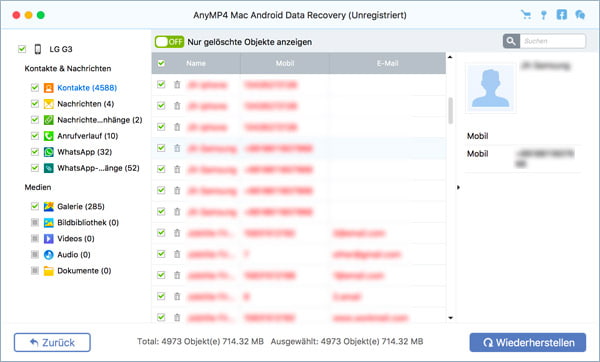Click the Audio (0) checkbox
This screenshot has height=362, width=600.
(x=35, y=254)
